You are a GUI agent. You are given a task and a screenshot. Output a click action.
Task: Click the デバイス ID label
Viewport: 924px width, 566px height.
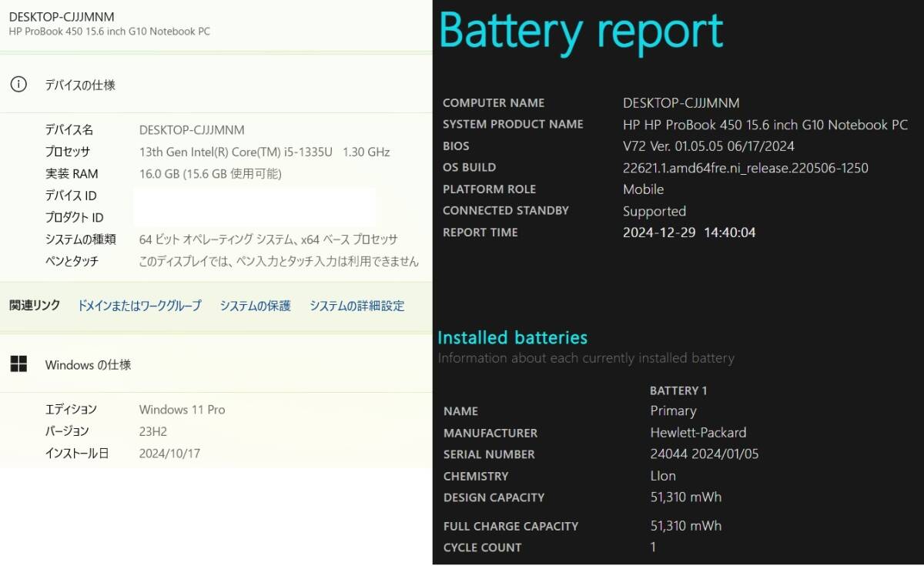click(71, 196)
